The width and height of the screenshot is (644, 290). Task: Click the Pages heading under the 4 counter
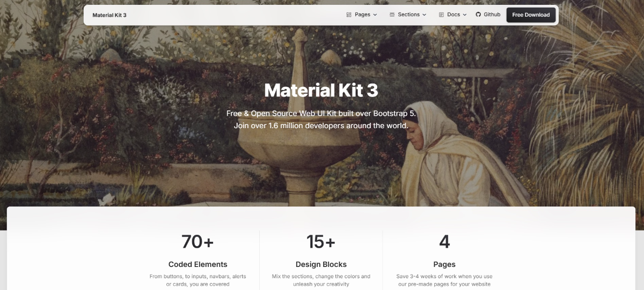click(x=444, y=264)
